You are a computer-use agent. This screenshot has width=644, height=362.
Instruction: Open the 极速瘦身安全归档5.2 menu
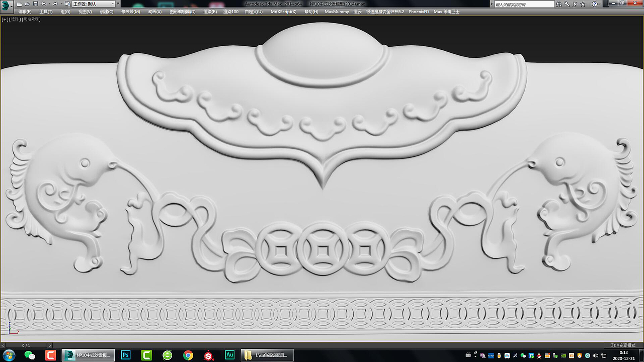[385, 12]
